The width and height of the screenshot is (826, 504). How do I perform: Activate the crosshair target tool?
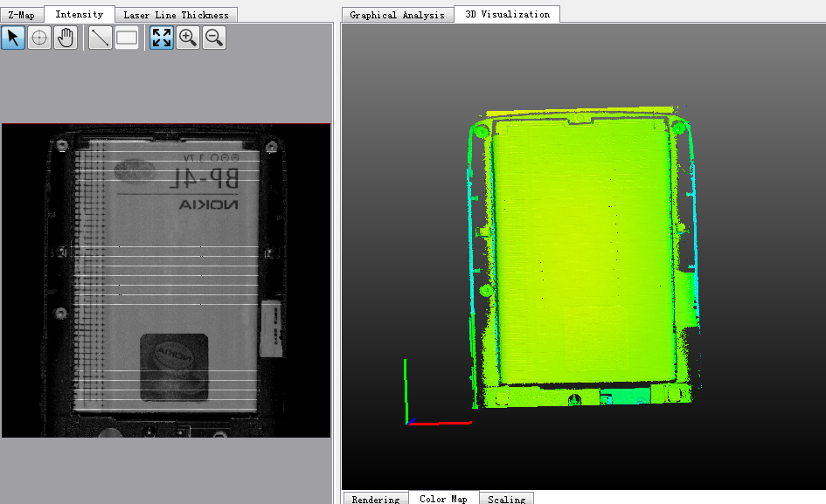pyautogui.click(x=39, y=38)
